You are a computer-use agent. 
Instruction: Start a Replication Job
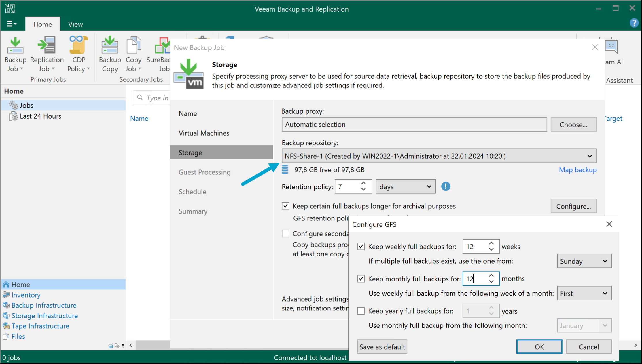(x=46, y=53)
